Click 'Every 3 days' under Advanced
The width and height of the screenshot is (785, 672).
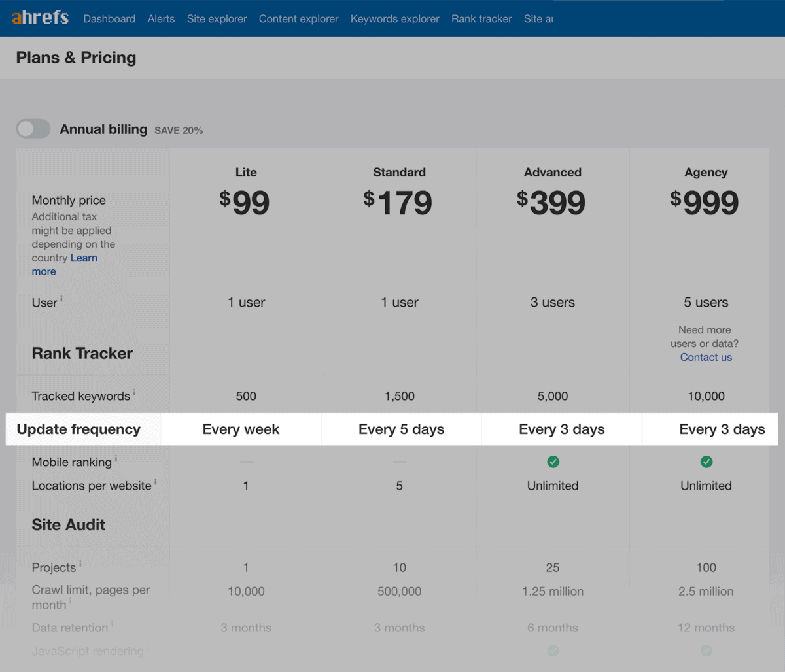point(562,429)
